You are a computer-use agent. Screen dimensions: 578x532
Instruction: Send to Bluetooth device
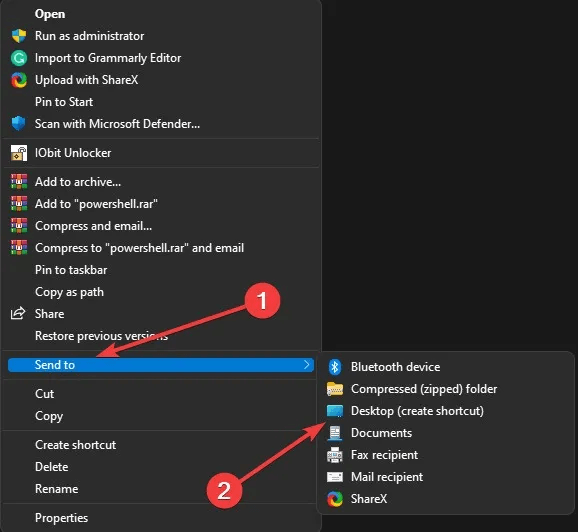[x=396, y=367]
